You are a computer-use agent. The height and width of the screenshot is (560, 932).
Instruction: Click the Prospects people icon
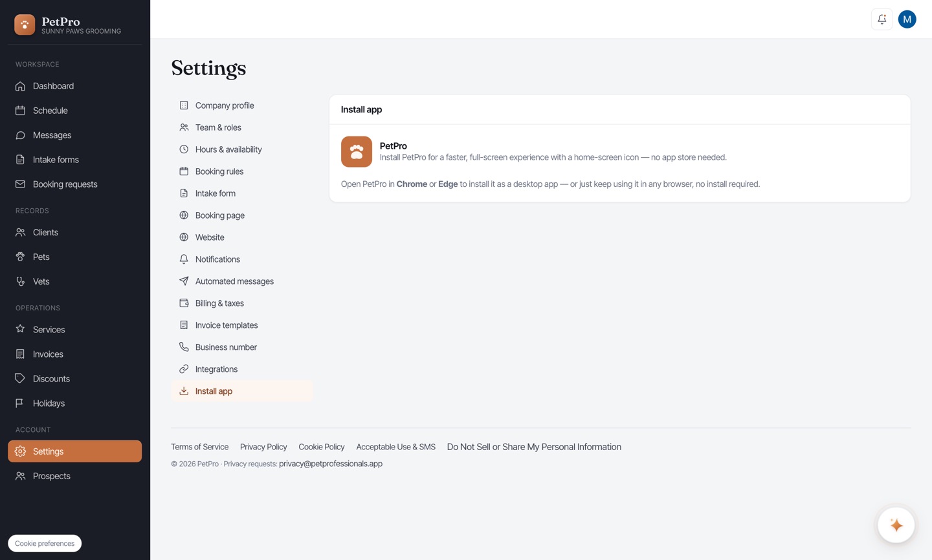[x=20, y=476]
